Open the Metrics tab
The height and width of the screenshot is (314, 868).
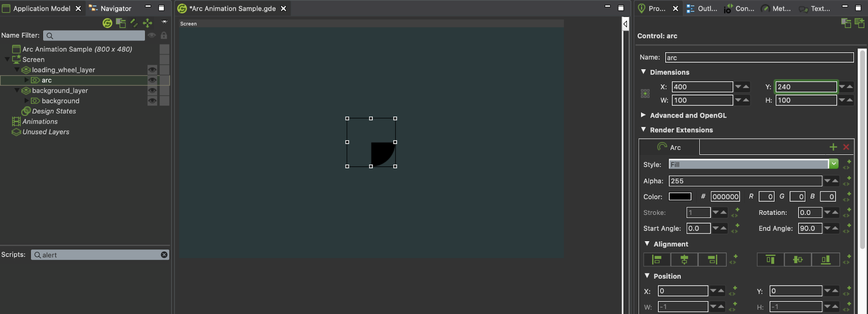(x=776, y=8)
